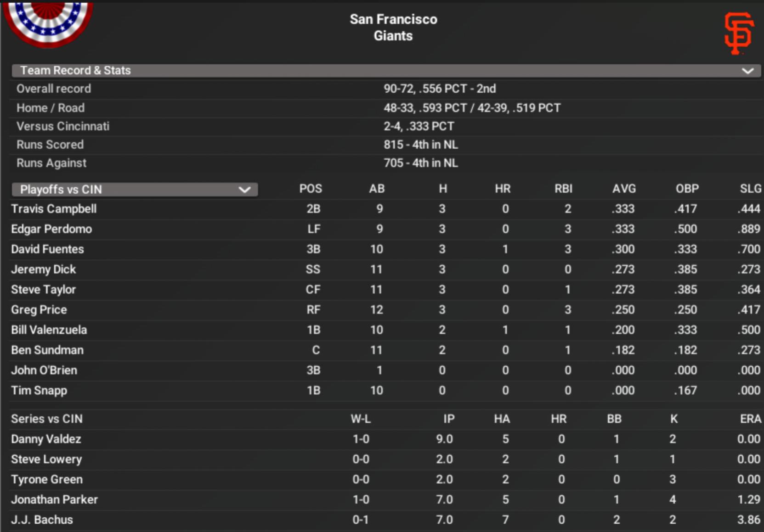This screenshot has height=532, width=764.
Task: Open David Fuentes player page
Action: (x=47, y=249)
